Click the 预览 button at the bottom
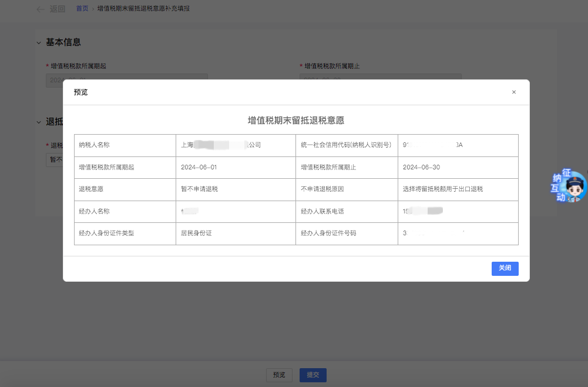Screen dimensions: 588x387 pyautogui.click(x=279, y=375)
